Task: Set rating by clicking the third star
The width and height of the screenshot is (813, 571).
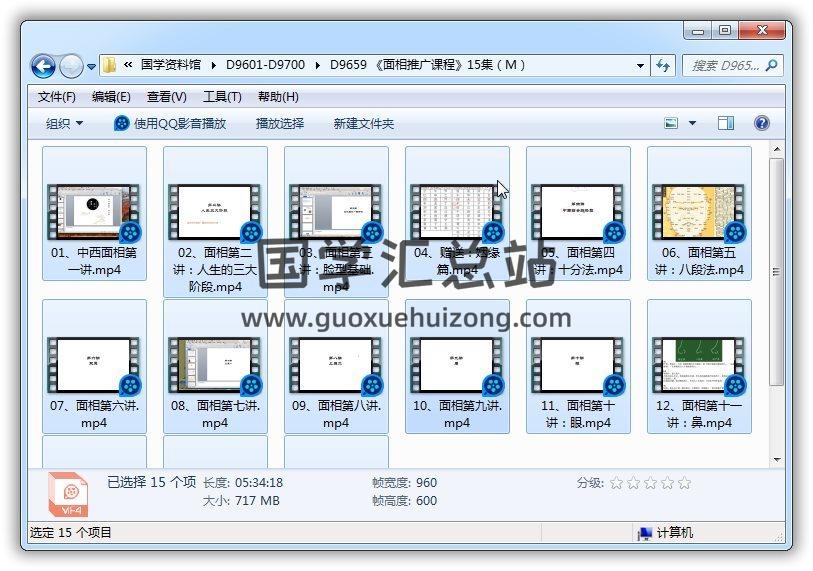Action: click(650, 483)
